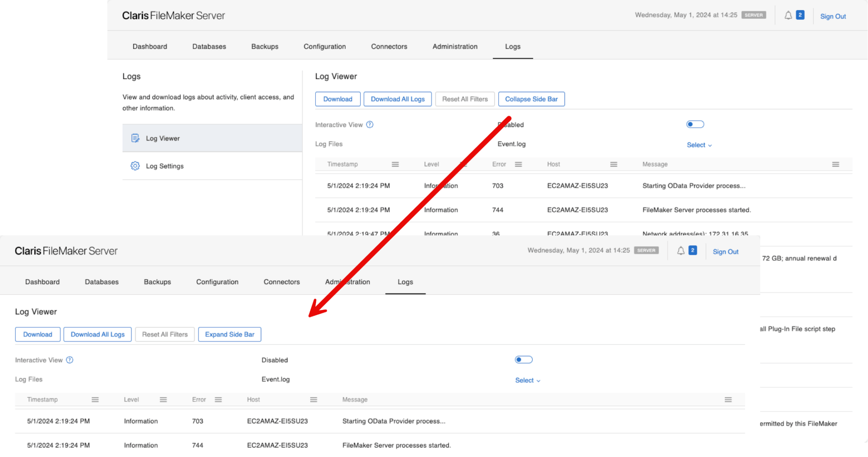Toggle the Interactive View switch

pos(695,124)
